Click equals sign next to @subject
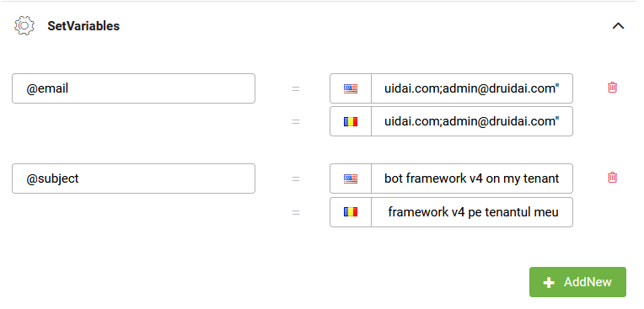Screen dimensions: 644x309 (x=296, y=178)
